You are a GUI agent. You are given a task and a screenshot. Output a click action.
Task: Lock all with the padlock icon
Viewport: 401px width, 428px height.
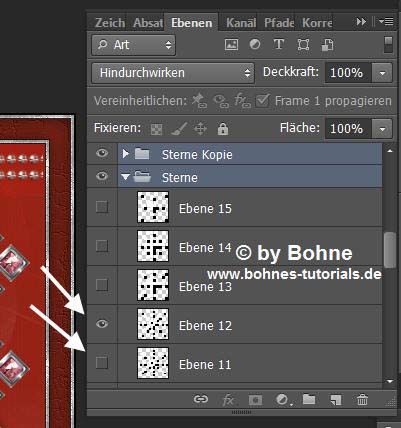tap(223, 128)
